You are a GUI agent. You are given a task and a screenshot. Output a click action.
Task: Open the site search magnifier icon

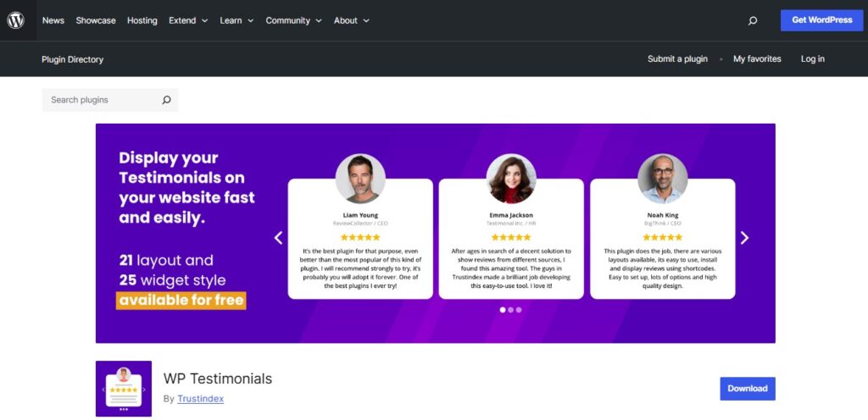point(753,21)
